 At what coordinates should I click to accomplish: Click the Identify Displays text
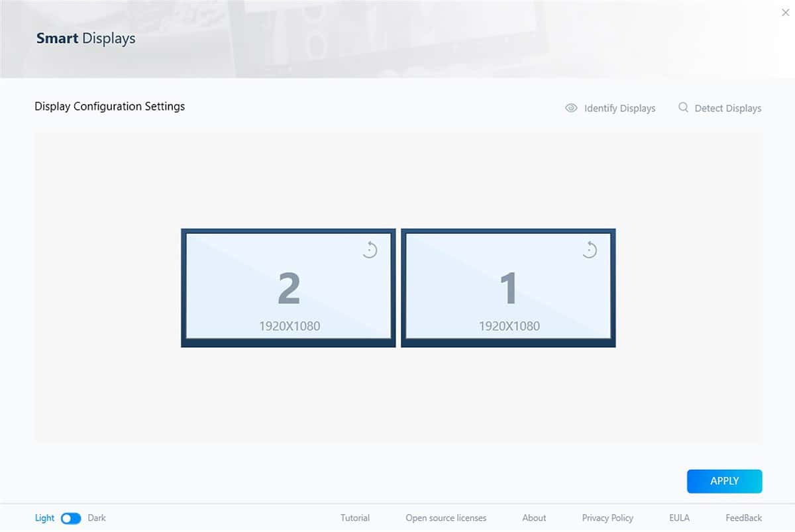(x=619, y=109)
